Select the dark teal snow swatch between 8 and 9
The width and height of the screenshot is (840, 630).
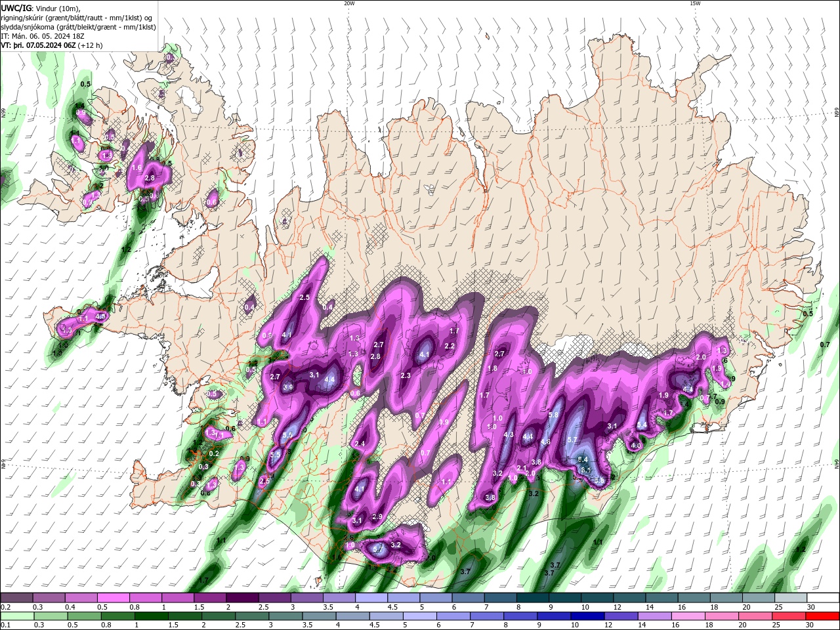(533, 597)
